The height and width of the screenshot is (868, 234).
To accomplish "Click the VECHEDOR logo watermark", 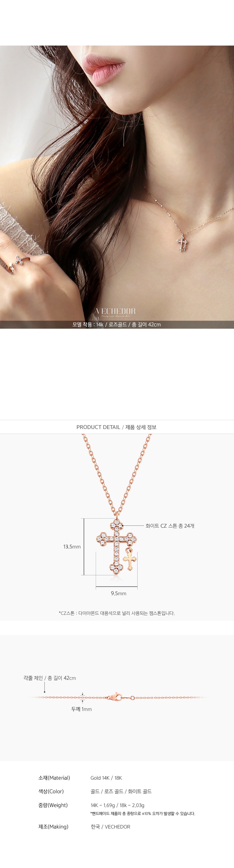I will [116, 312].
